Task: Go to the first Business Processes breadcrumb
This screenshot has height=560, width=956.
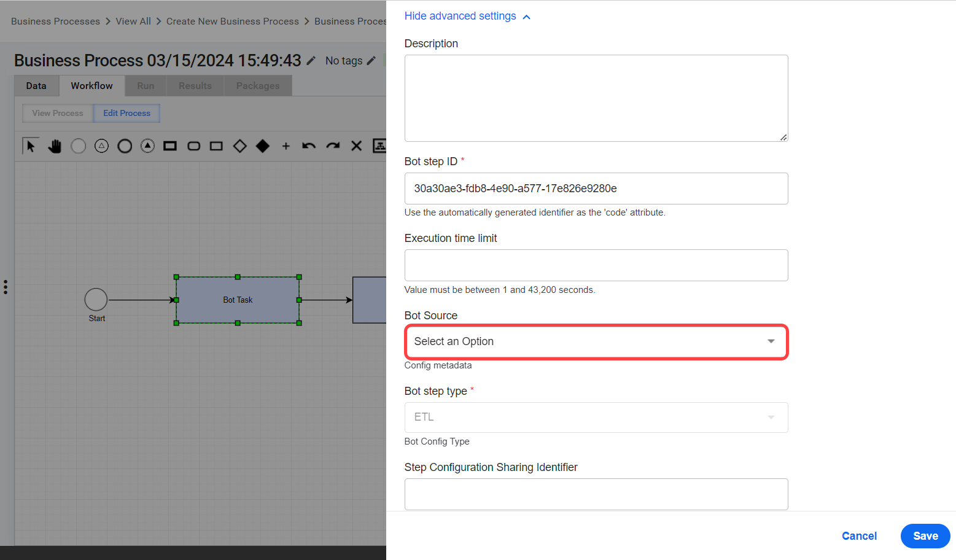Action: (55, 21)
